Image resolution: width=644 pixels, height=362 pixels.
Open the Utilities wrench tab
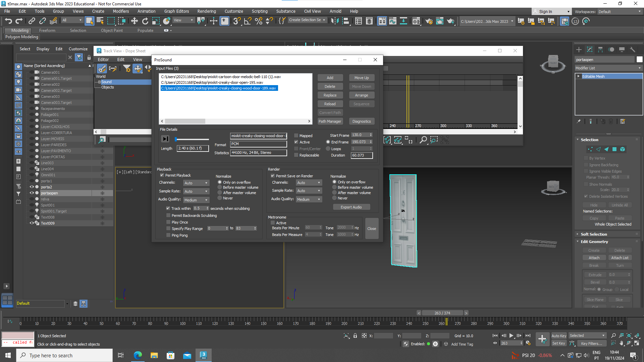[633, 50]
